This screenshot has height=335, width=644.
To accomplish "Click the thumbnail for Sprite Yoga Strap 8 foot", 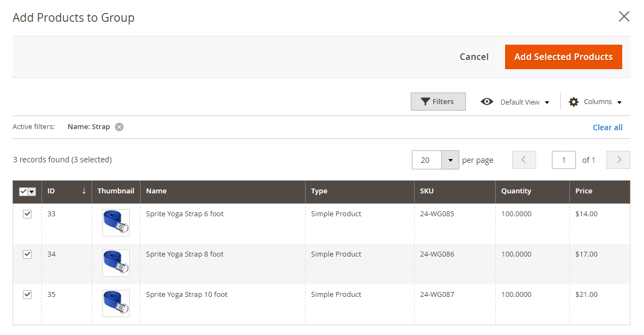I will point(116,263).
